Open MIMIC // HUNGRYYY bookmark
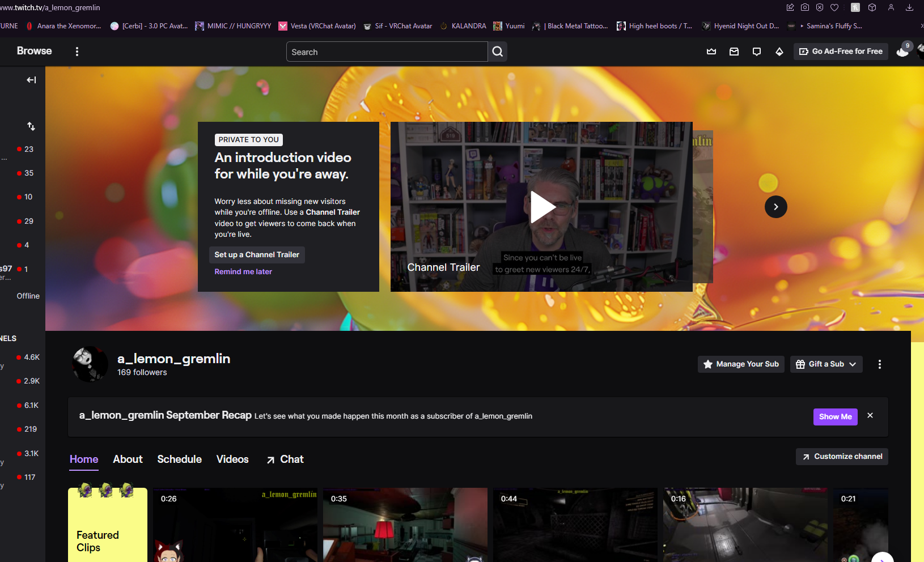 (x=233, y=26)
